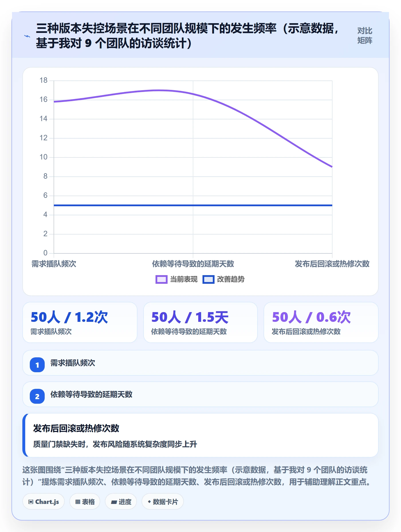Screen dimensions: 401x532
Task: Click the 需求插队频次 x-axis label
Action: coord(54,264)
